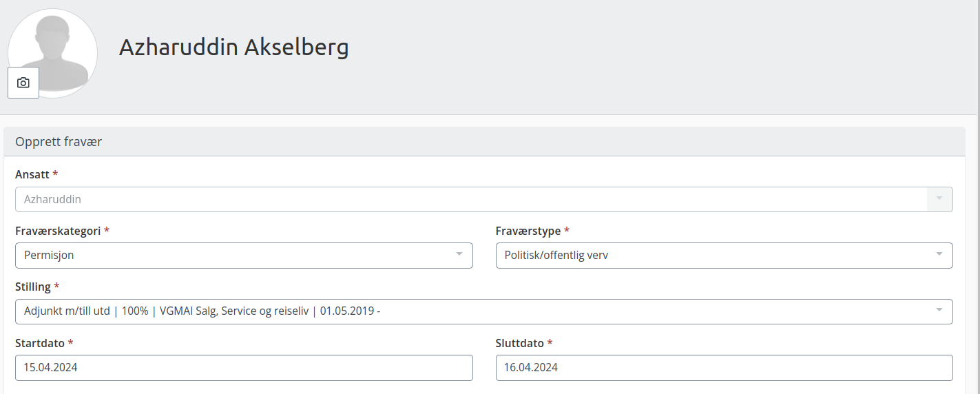Click the Fraværskategori dropdown arrow
The width and height of the screenshot is (980, 394).
click(459, 255)
